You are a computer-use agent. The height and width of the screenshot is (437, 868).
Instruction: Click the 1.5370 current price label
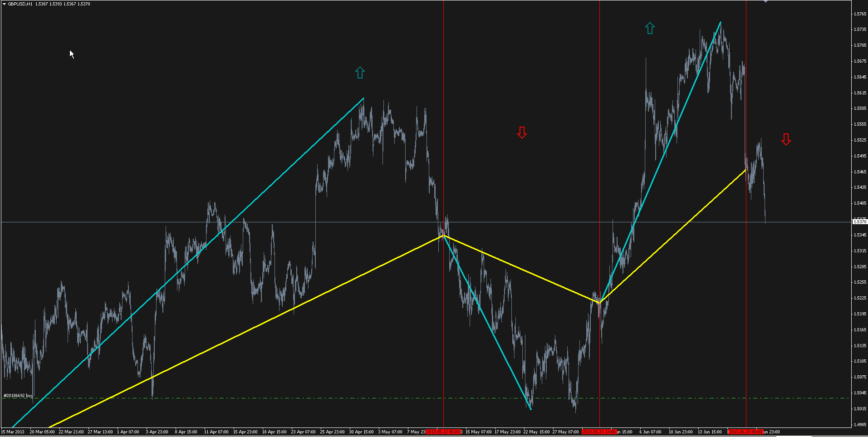pyautogui.click(x=860, y=222)
